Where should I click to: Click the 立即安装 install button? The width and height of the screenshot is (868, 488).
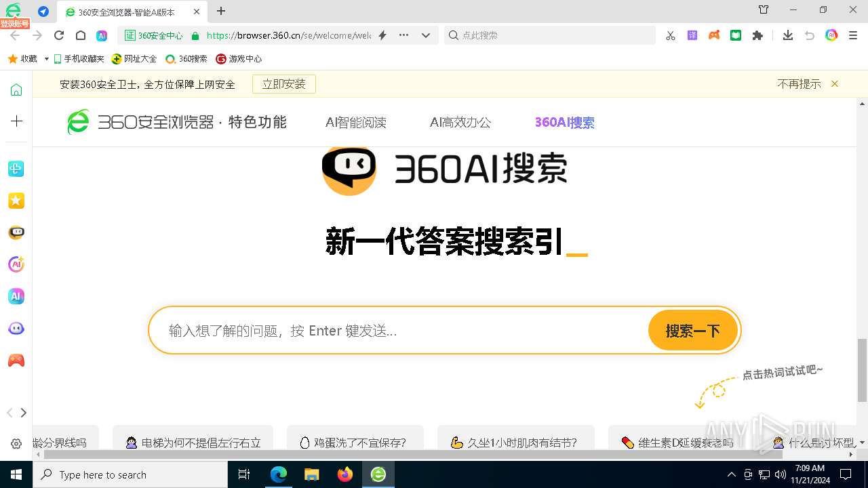[x=284, y=84]
